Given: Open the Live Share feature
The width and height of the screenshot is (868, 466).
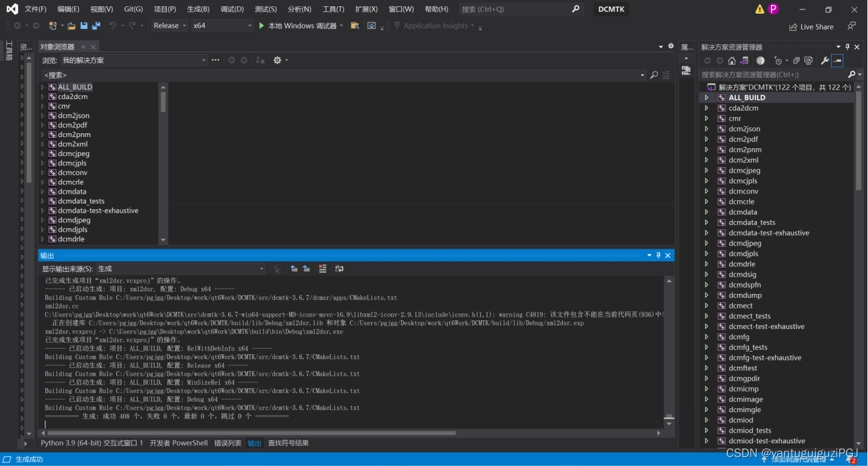Looking at the screenshot, I should pyautogui.click(x=811, y=26).
